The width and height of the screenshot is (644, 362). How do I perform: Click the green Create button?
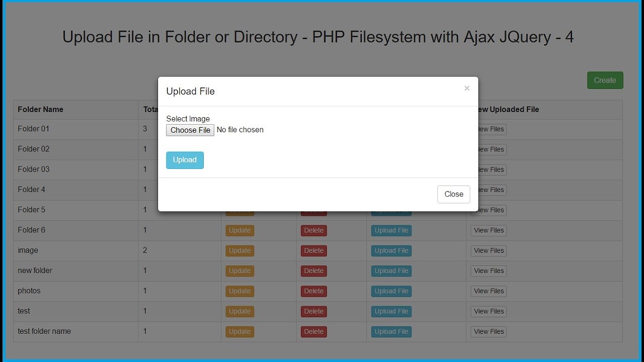click(605, 80)
